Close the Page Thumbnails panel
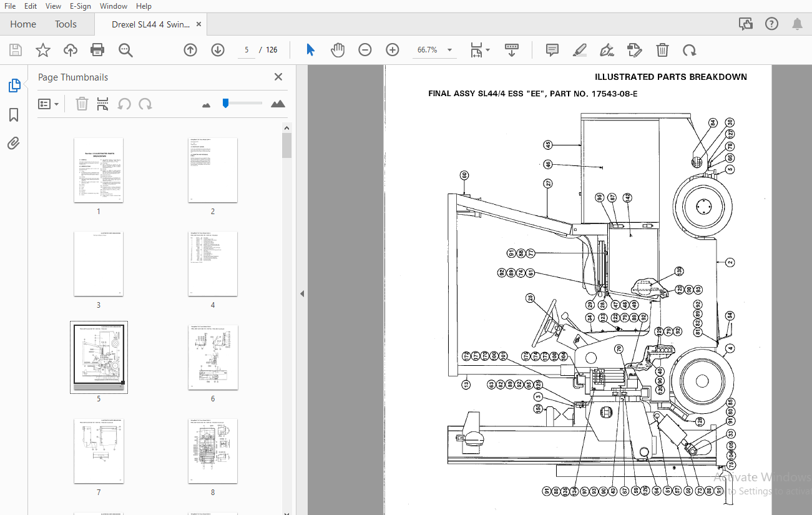This screenshot has height=515, width=812. [278, 77]
